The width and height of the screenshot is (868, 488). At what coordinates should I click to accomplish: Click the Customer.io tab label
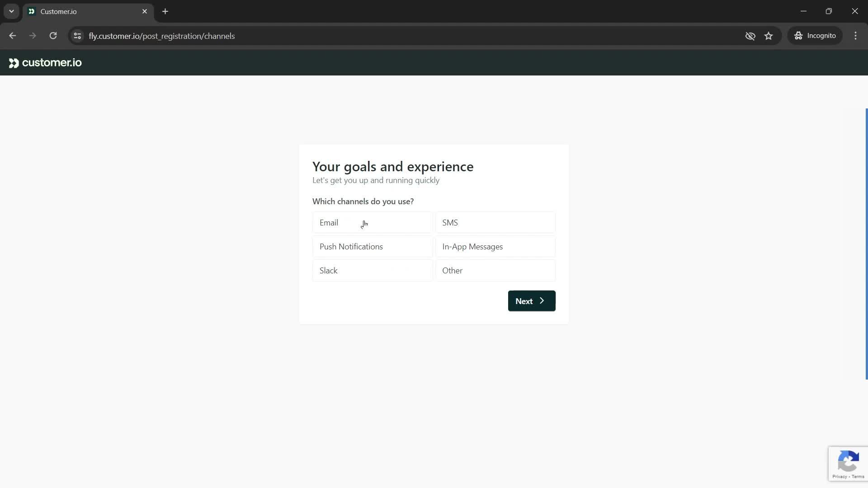coord(58,11)
